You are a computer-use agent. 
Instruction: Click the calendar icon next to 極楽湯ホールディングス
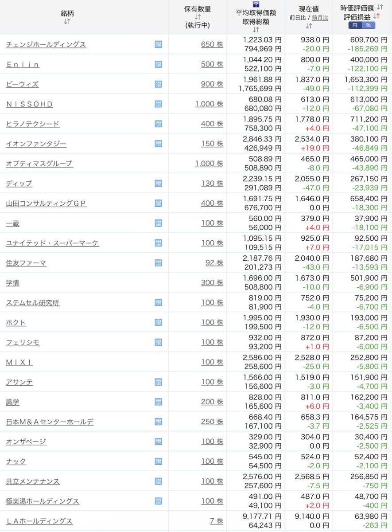(158, 501)
